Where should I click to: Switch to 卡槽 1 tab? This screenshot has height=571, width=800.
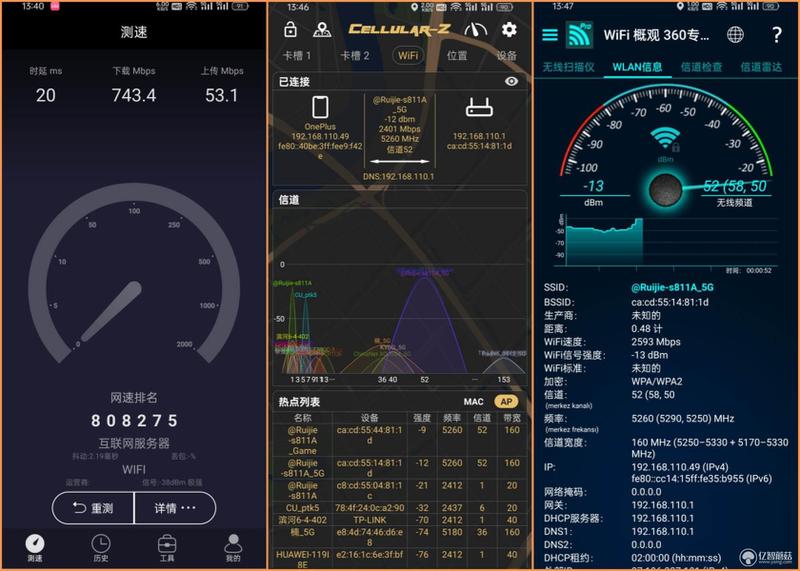pos(297,56)
